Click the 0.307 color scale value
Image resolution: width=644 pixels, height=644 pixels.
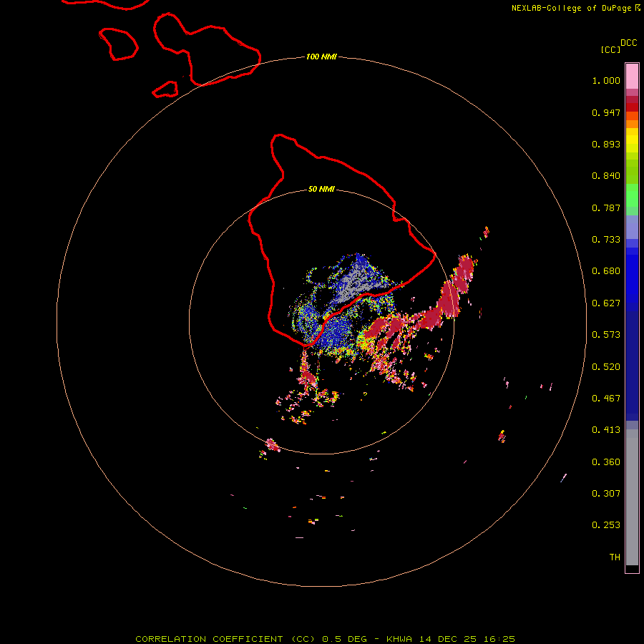tap(606, 494)
